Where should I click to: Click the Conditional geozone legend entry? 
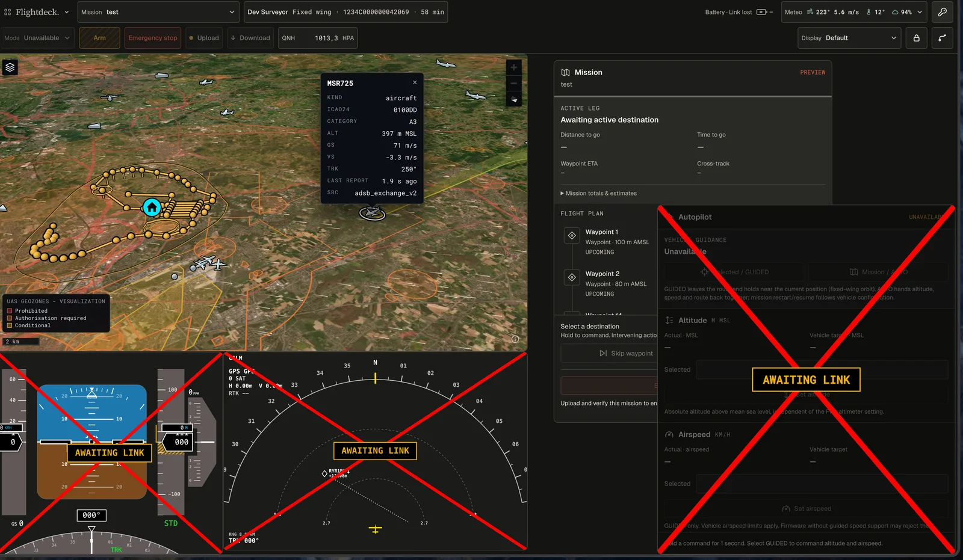(29, 325)
